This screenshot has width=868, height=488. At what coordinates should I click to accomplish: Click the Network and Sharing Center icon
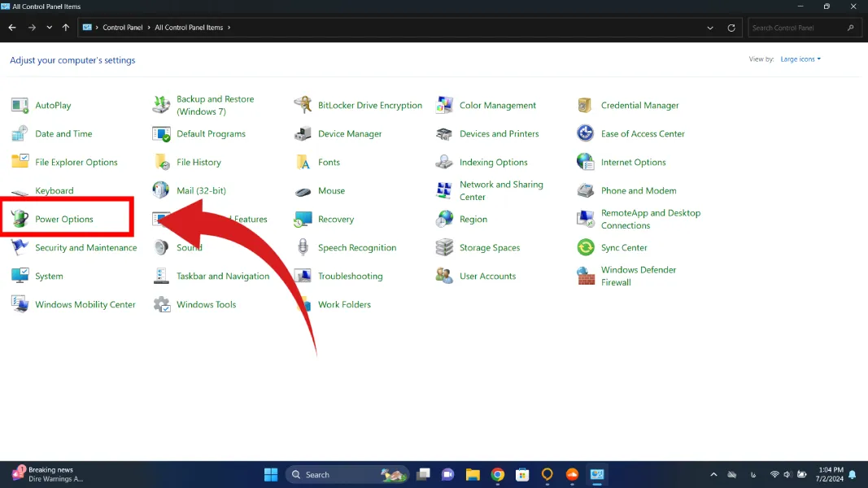click(x=444, y=190)
